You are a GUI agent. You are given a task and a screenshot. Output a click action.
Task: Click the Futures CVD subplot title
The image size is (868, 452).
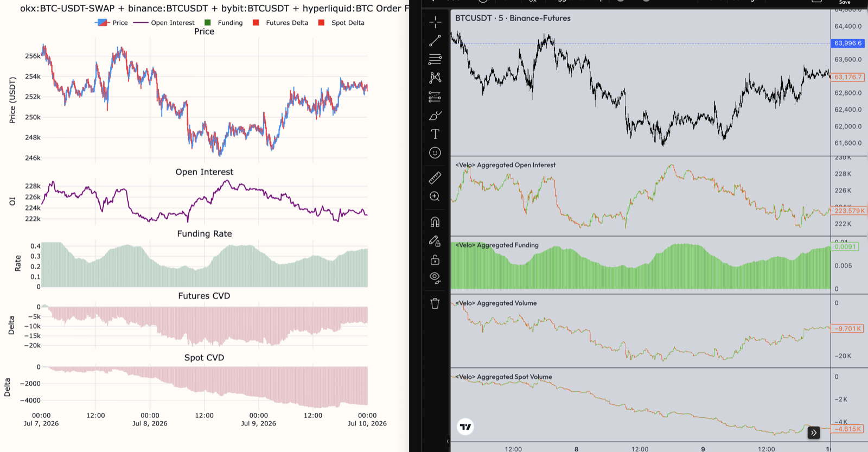click(x=204, y=296)
